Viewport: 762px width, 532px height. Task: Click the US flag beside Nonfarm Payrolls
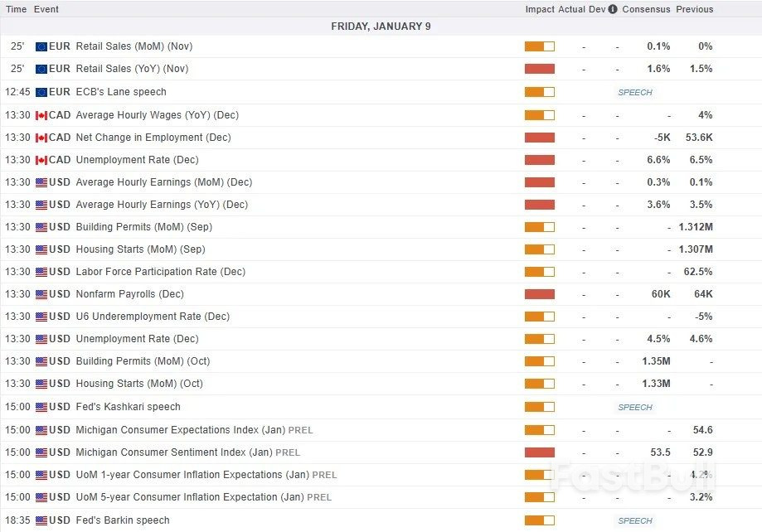41,294
